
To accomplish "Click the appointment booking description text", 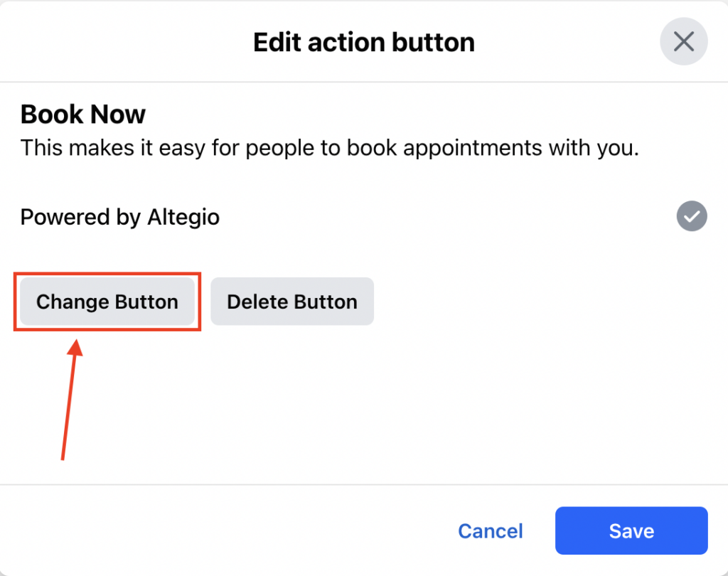I will [x=329, y=148].
